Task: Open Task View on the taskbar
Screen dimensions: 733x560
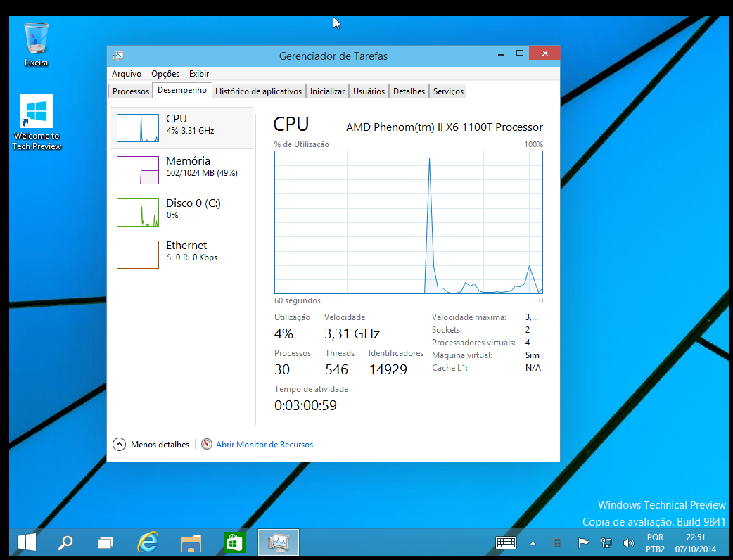Action: [x=106, y=542]
